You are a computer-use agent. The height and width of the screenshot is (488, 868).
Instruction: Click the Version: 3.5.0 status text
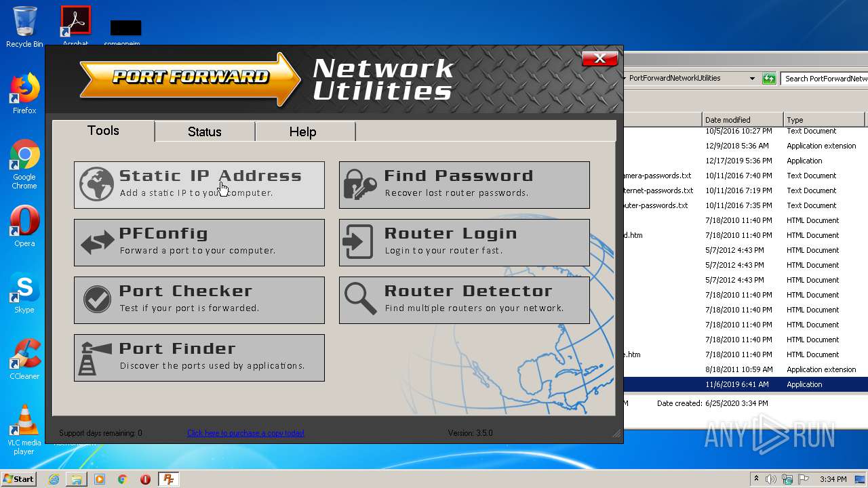click(x=470, y=433)
